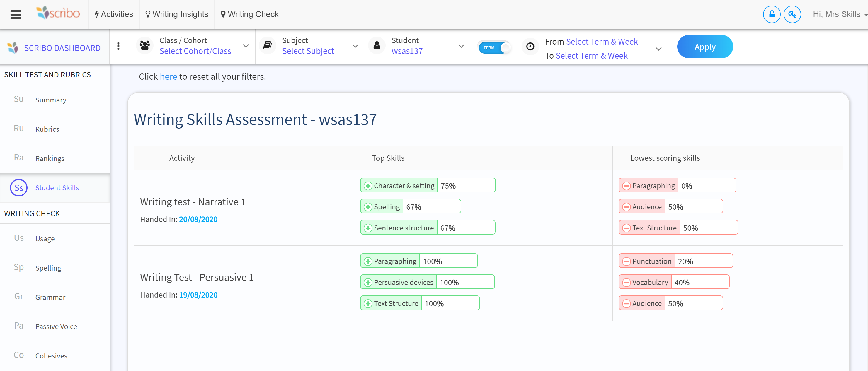Click the key icon button
Viewport: 868px width, 371px height.
[x=792, y=14]
